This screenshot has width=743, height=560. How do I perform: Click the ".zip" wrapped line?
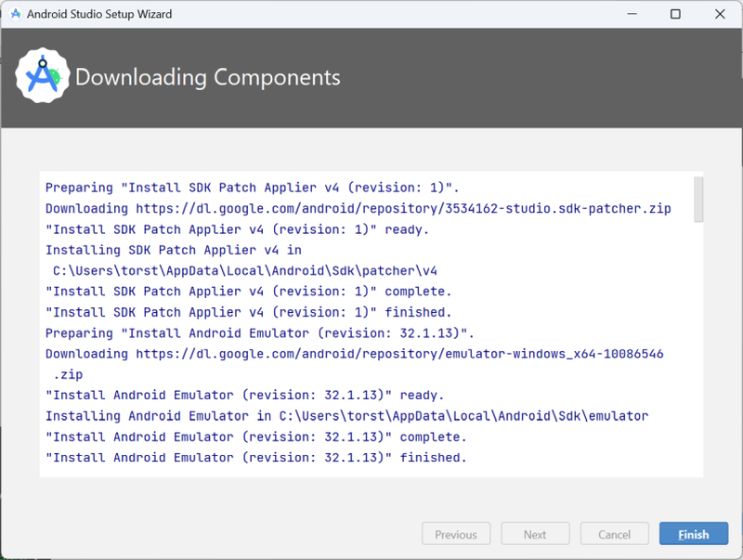click(68, 375)
